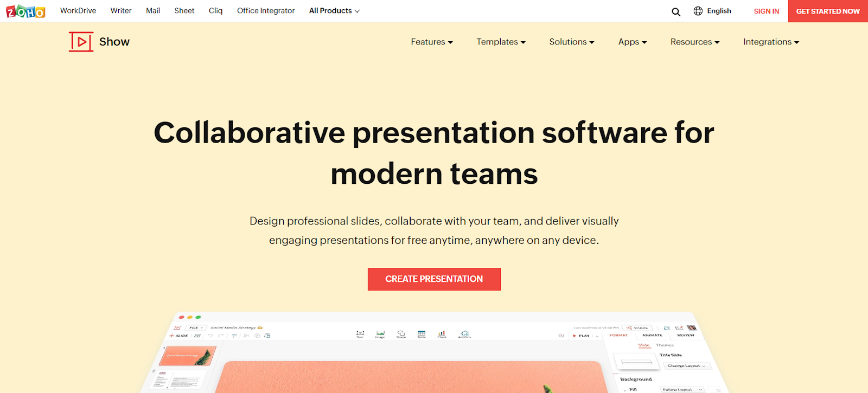Open Writer from the top bar
Image resolution: width=868 pixels, height=393 pixels.
121,11
